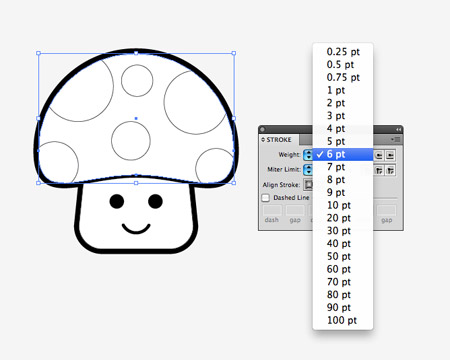Choose 10 pt stroke weight
Screen dimensions: 450x360
(343, 205)
